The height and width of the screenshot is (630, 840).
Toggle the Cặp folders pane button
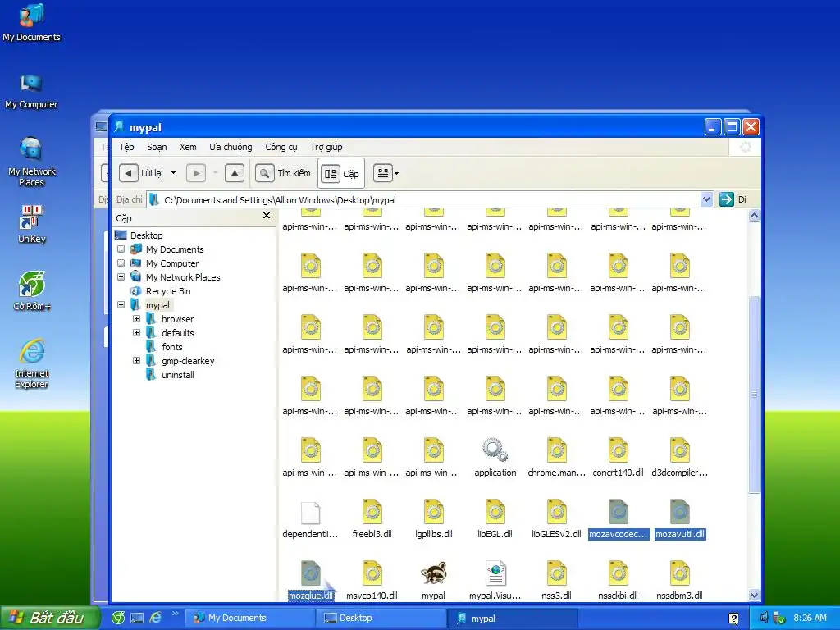click(340, 173)
